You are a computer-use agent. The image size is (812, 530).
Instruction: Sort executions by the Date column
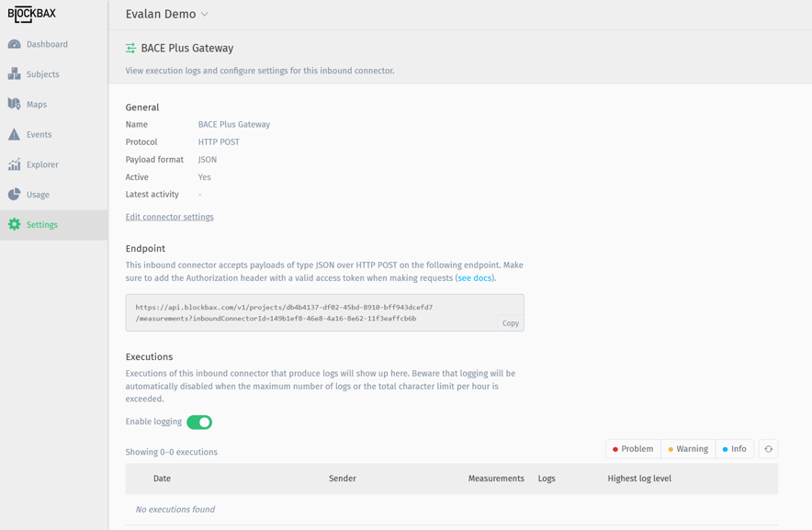pos(161,478)
